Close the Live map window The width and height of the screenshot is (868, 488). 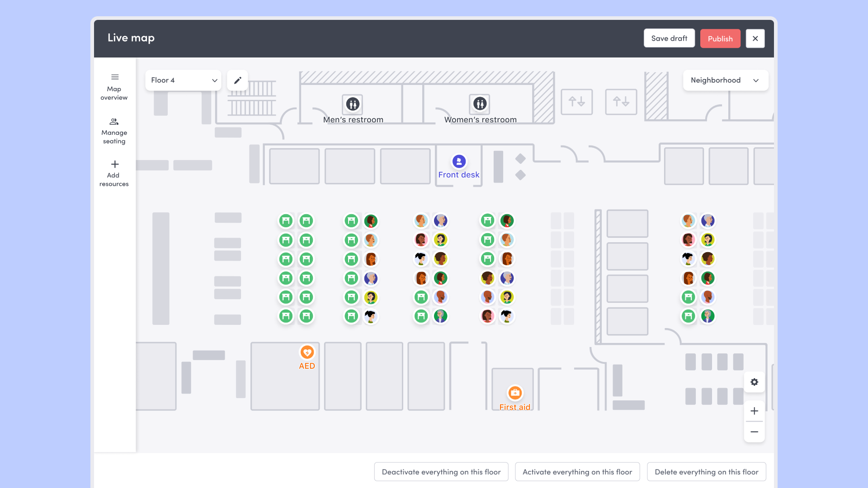pos(755,38)
